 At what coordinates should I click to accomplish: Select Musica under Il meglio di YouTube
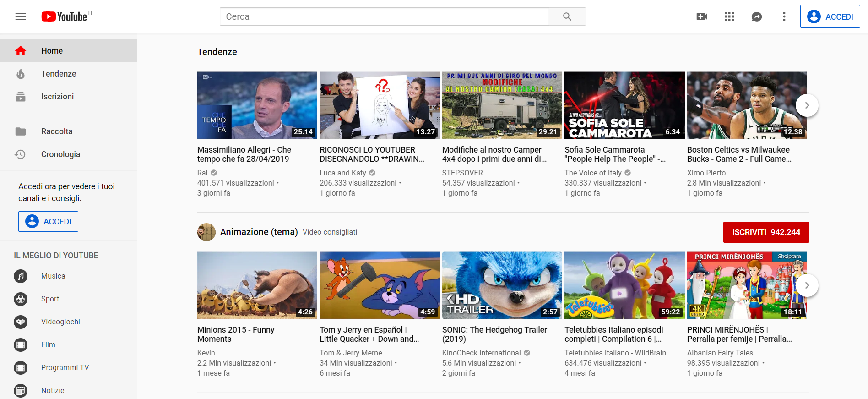coord(69,276)
